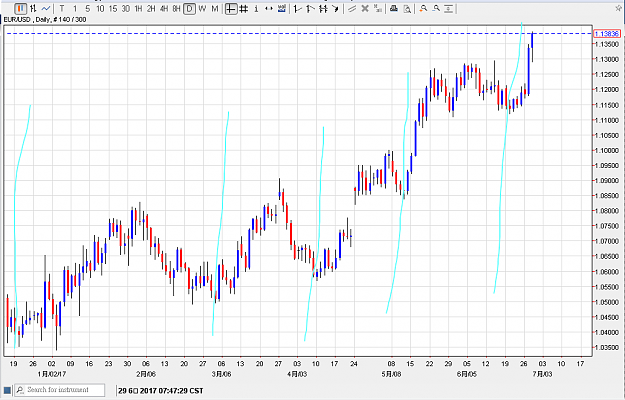Click the parallel lines tool icon
Image resolution: width=625 pixels, height=400 pixels.
click(352, 8)
